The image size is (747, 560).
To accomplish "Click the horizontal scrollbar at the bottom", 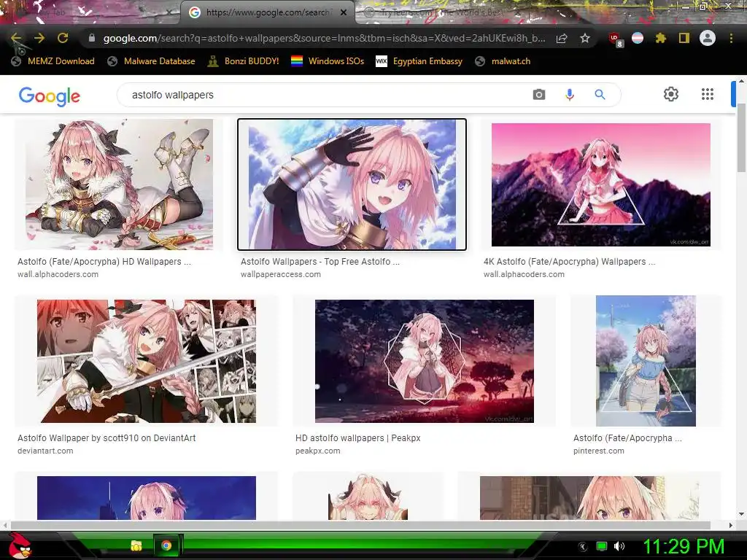I will pyautogui.click(x=360, y=525).
